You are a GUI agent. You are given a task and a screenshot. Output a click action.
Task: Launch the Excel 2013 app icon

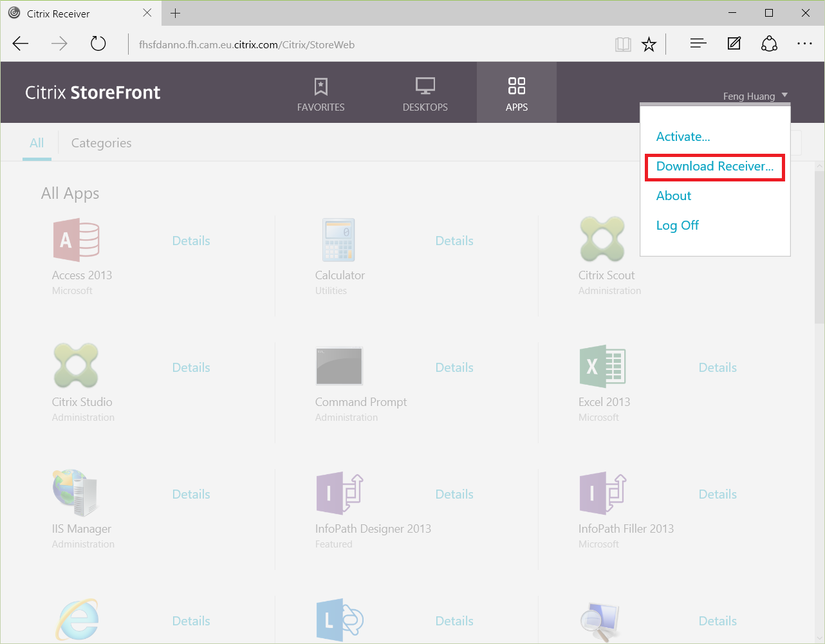[x=602, y=367]
